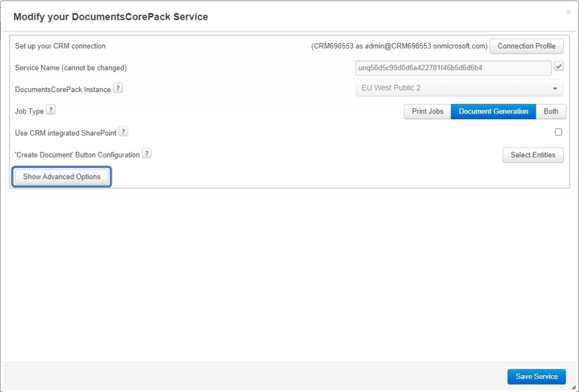The image size is (579, 392).
Task: Click the checkmark icon next to Service Name
Action: pyautogui.click(x=559, y=67)
